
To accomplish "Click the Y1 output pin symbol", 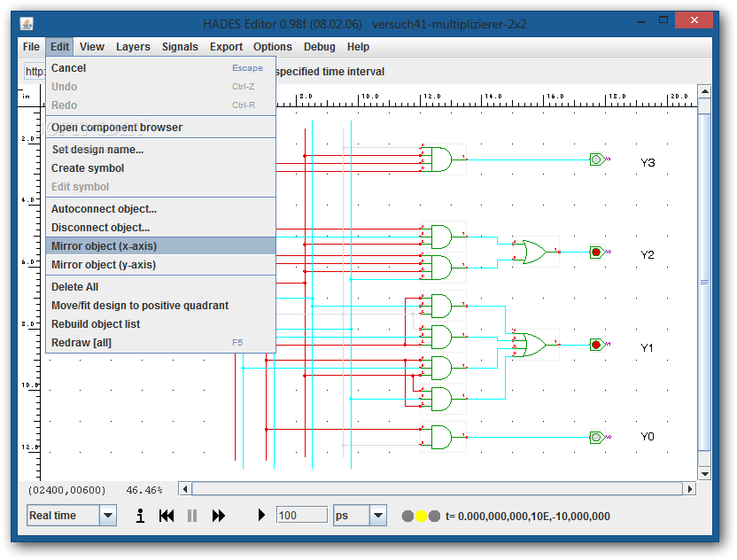I will pos(597,345).
